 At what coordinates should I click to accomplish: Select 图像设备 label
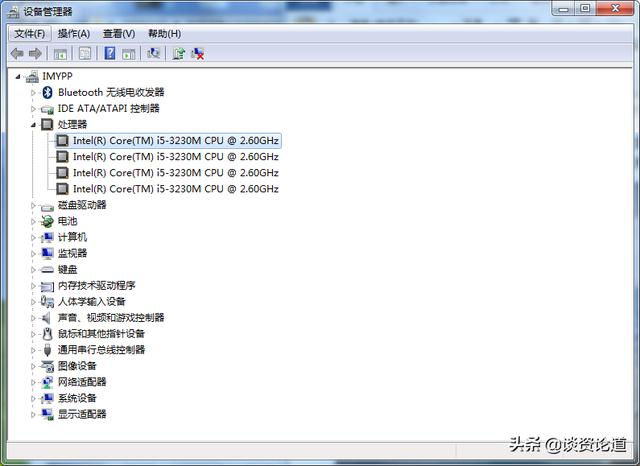tap(77, 366)
